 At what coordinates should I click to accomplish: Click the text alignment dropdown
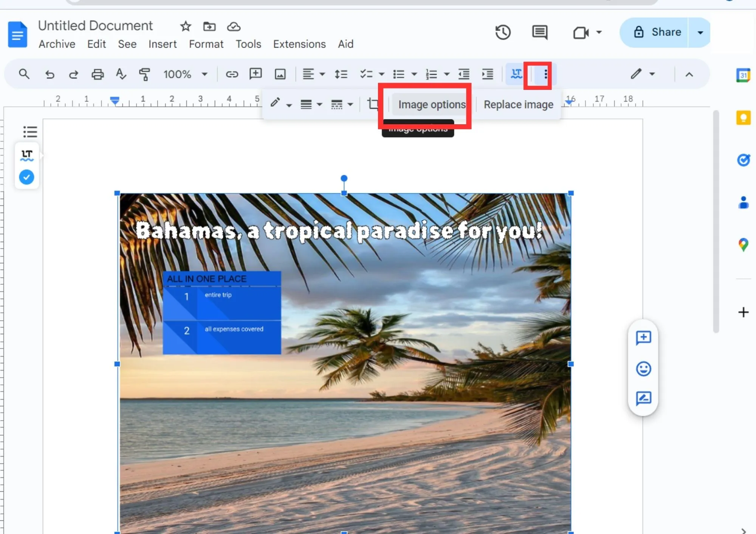(x=312, y=74)
